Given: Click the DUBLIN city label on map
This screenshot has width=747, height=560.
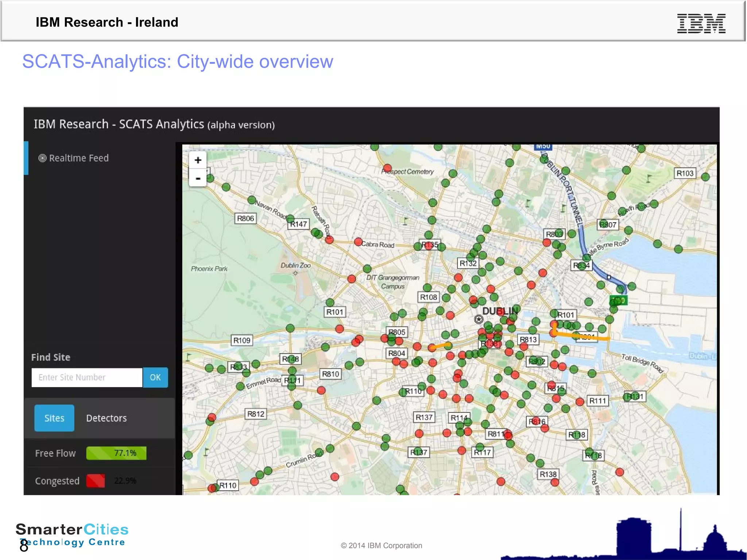Looking at the screenshot, I should tap(500, 311).
